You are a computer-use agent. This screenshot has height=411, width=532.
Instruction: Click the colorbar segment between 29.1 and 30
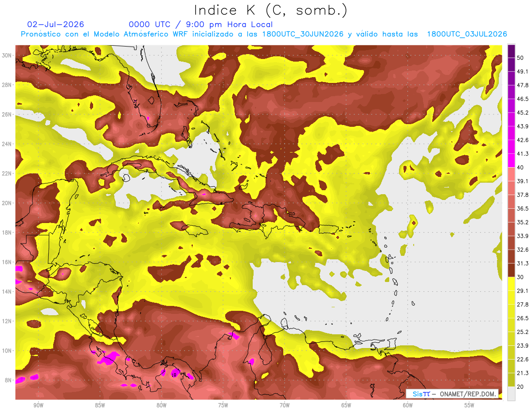coord(511,284)
